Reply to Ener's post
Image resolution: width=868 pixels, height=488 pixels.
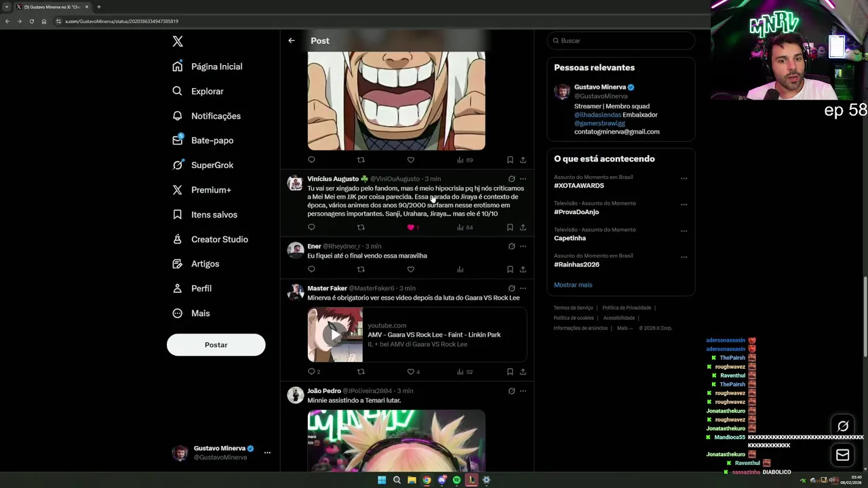[311, 269]
